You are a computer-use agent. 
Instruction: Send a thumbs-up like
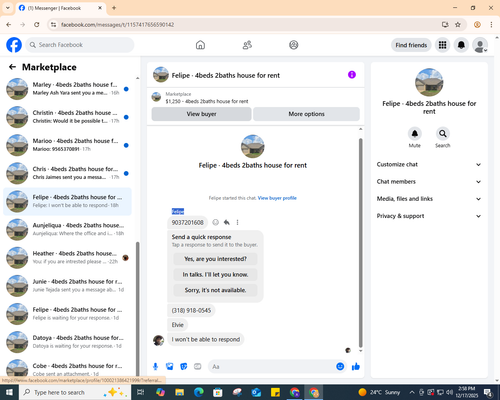click(x=356, y=367)
